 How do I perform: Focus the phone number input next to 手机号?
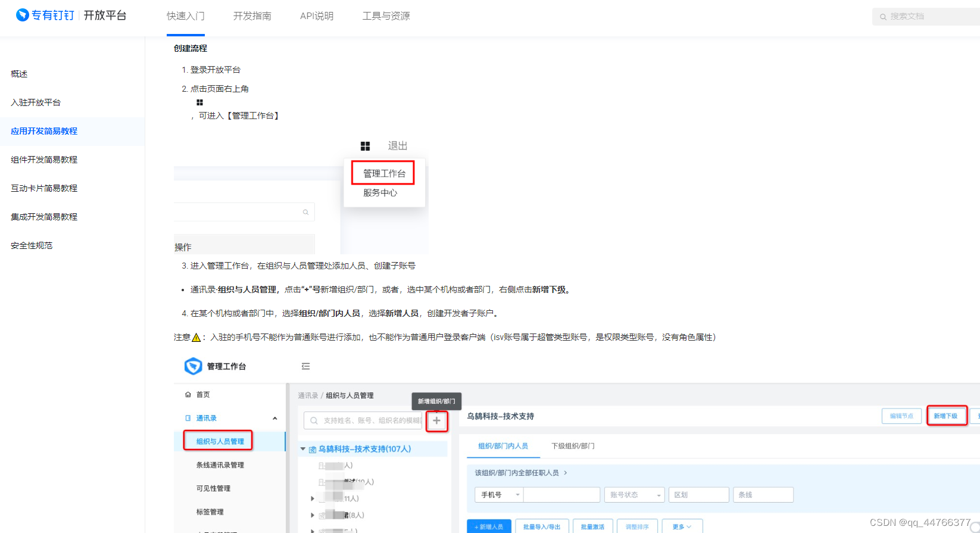[x=561, y=495]
